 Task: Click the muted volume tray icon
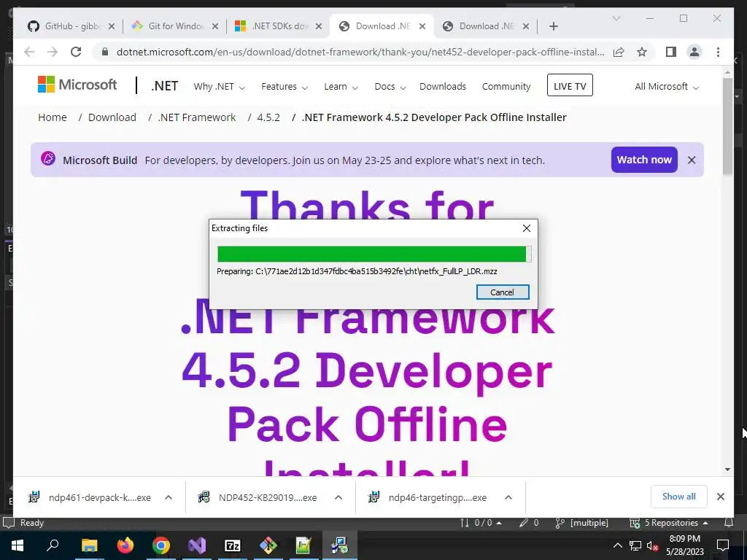pos(652,545)
